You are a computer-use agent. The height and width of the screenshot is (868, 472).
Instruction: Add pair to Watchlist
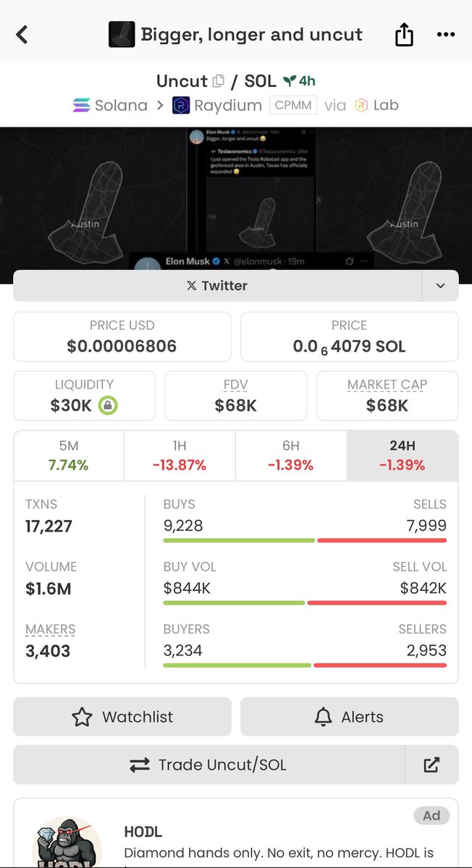point(122,717)
